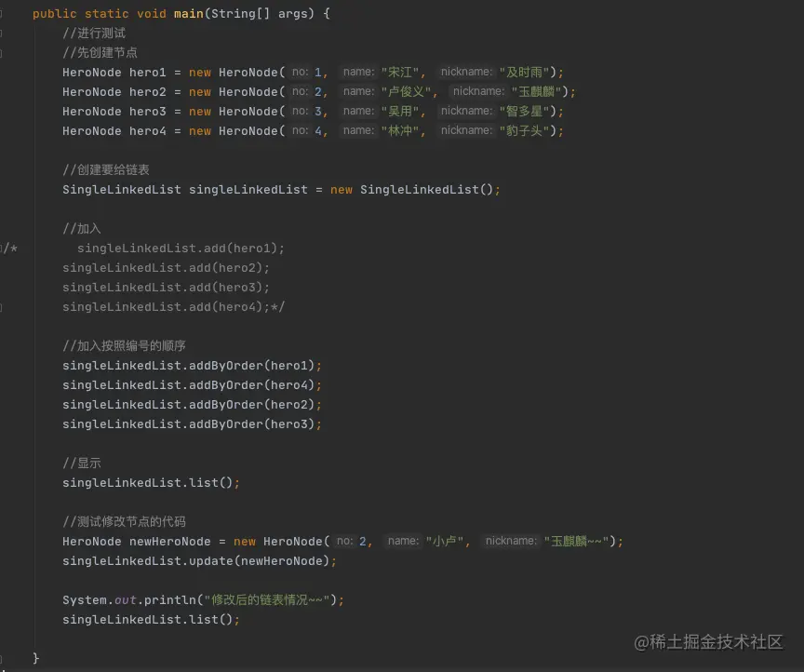This screenshot has width=804, height=672.
Task: Click the comment //加入按照编号的顺序
Action: [124, 345]
